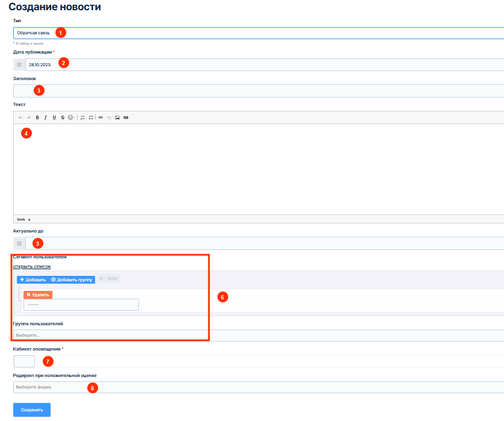Insert a link via the editor toolbar

(101, 117)
